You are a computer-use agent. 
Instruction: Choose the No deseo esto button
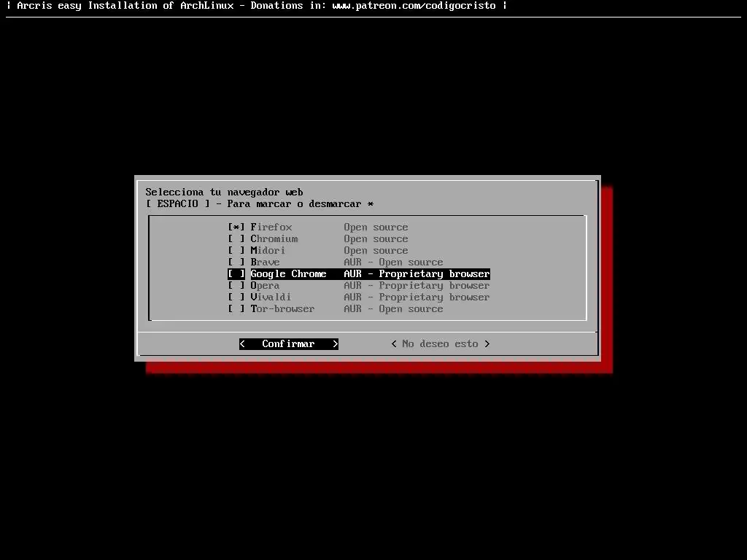click(440, 344)
